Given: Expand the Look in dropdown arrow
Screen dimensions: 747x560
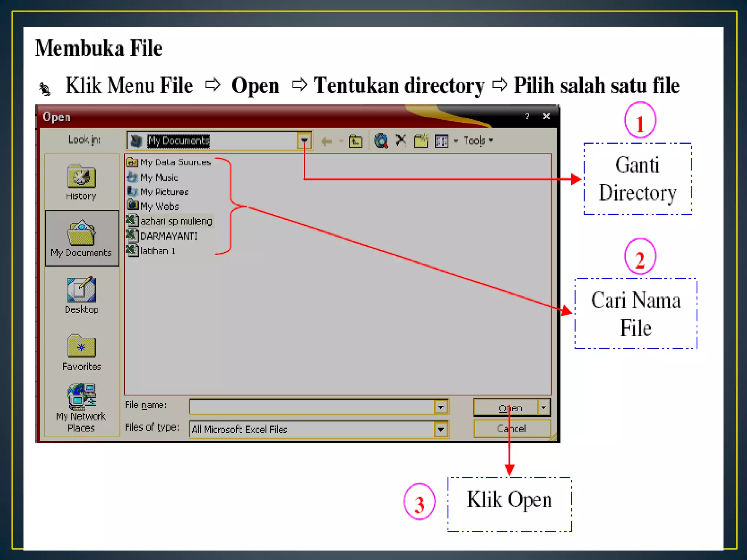Looking at the screenshot, I should [x=304, y=141].
